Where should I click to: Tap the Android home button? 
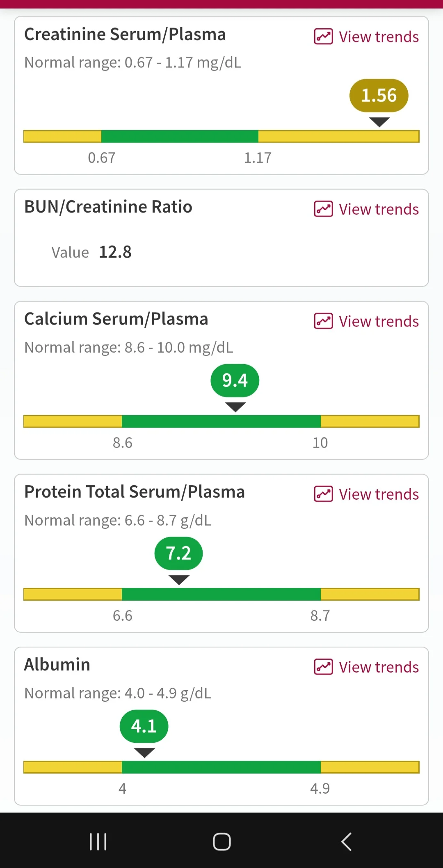point(222,842)
